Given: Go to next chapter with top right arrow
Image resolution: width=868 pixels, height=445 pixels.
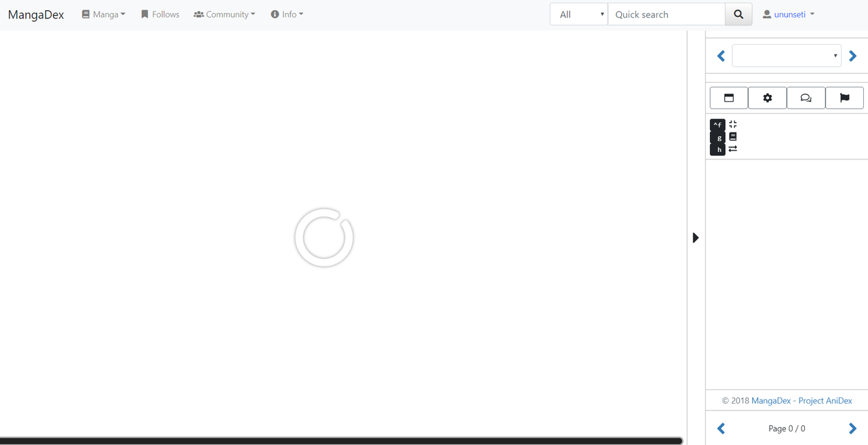Looking at the screenshot, I should [852, 56].
